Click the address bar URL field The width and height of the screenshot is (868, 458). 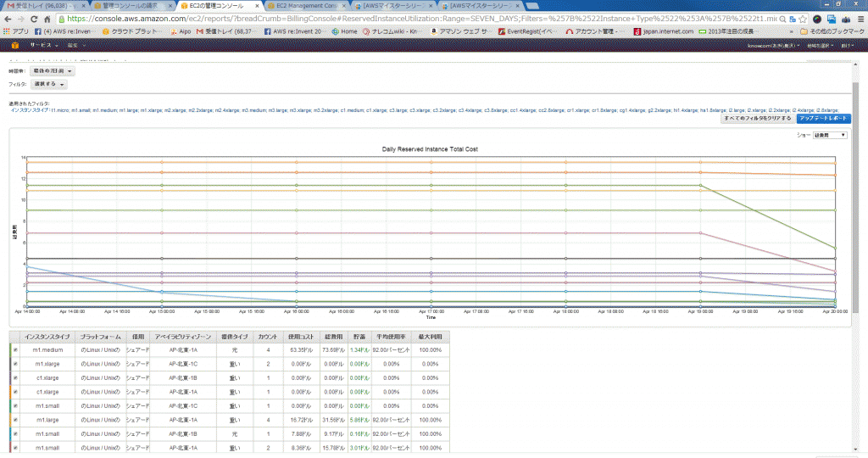click(420, 19)
